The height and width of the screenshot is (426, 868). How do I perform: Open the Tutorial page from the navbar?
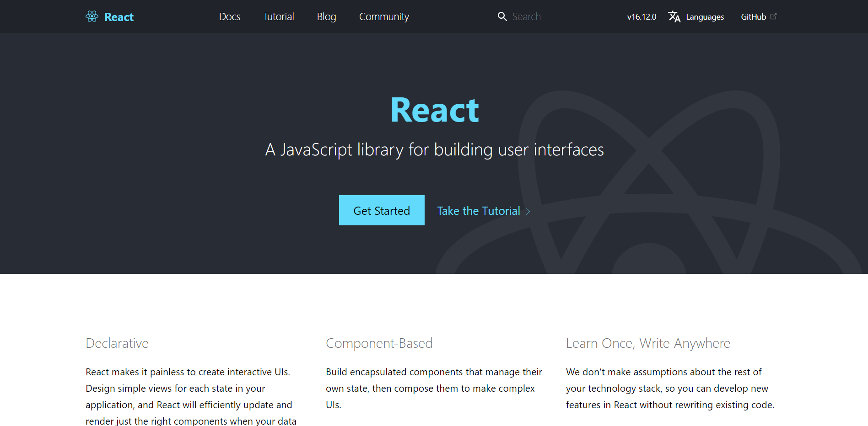click(x=279, y=17)
